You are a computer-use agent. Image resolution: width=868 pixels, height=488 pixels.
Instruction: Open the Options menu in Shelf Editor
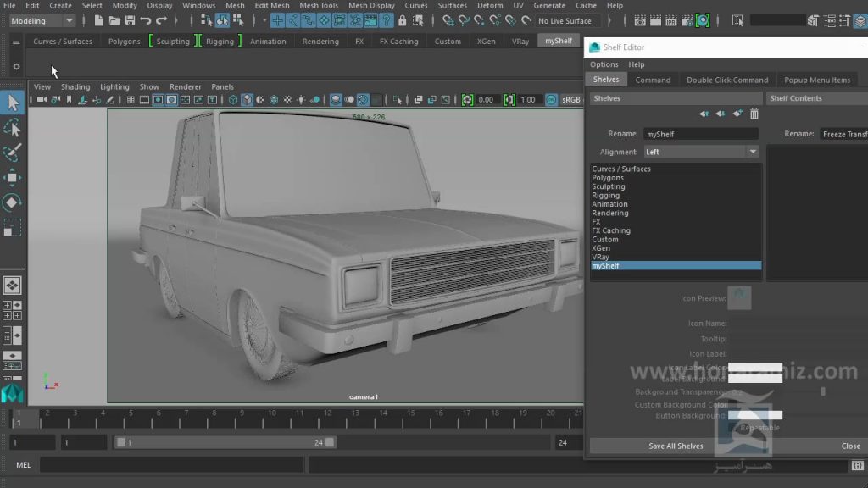tap(604, 64)
